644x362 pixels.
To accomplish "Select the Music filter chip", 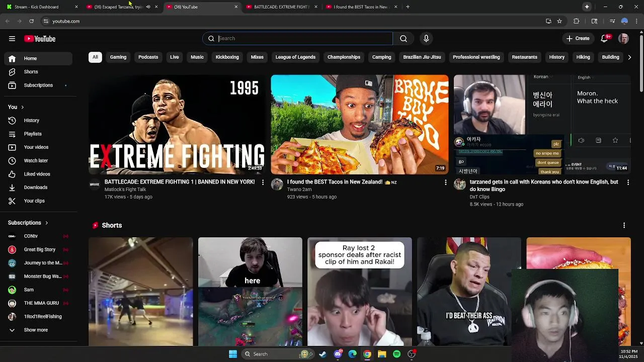I will click(197, 57).
